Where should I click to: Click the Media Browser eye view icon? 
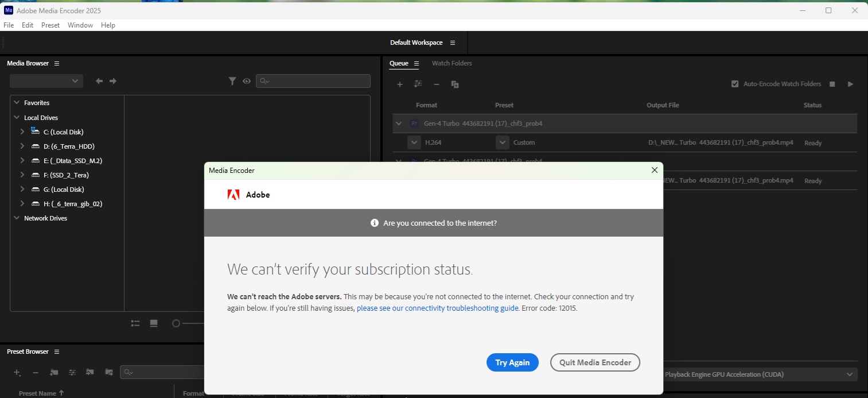[247, 82]
